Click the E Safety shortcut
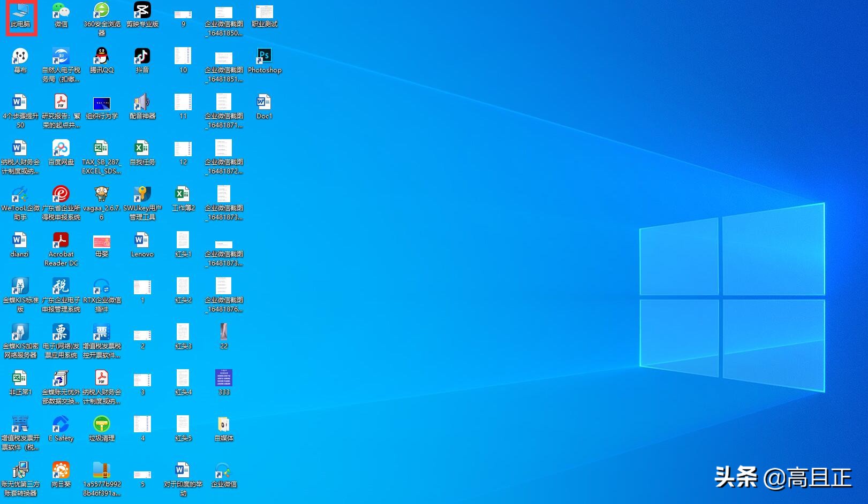Viewport: 868px width, 504px height. [61, 429]
